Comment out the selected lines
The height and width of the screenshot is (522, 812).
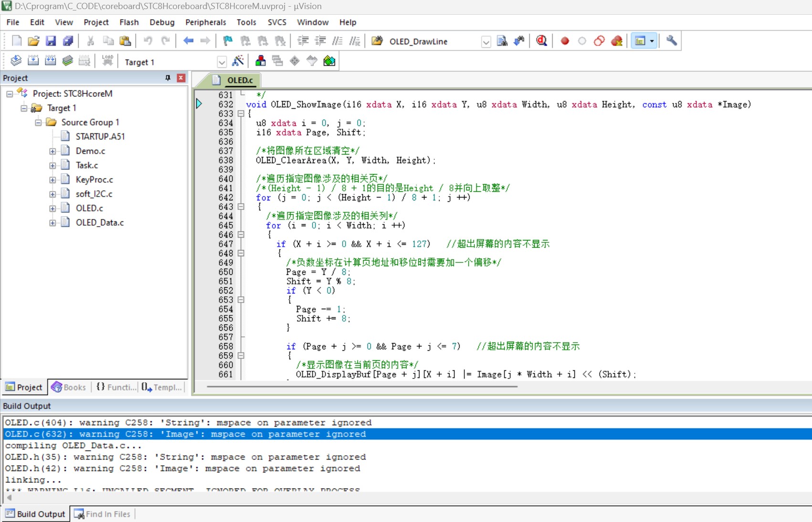(x=337, y=41)
